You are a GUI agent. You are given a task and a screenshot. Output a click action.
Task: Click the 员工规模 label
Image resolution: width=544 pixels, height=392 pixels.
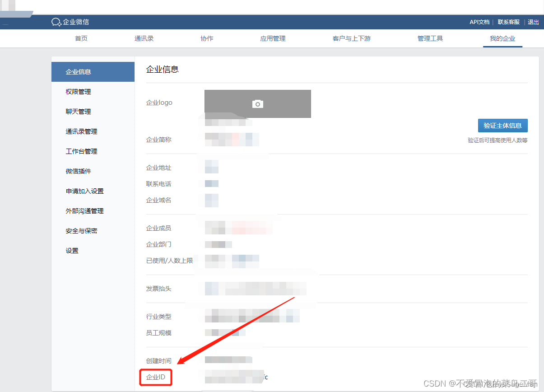click(159, 333)
